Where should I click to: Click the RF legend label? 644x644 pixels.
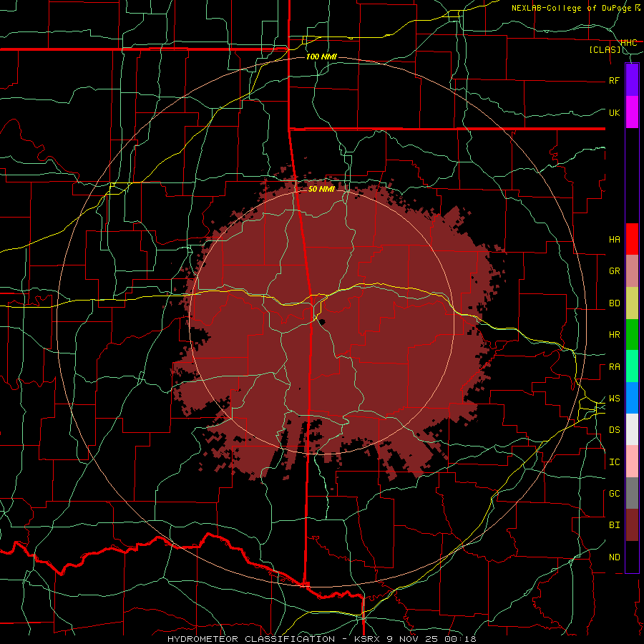[x=614, y=80]
